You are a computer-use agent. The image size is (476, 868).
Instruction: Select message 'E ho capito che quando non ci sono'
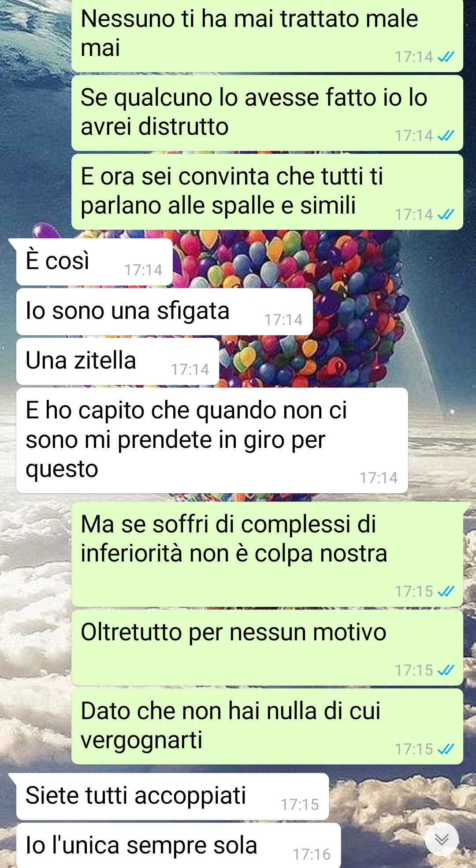click(x=212, y=440)
